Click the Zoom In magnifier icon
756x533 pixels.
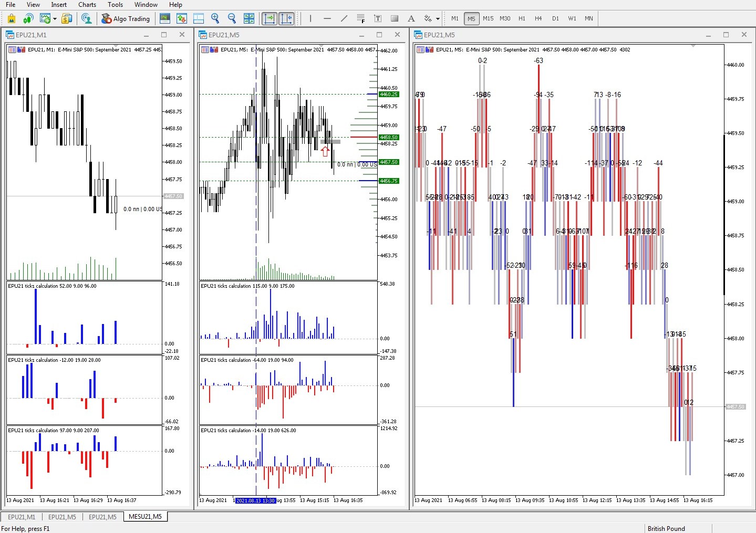215,18
